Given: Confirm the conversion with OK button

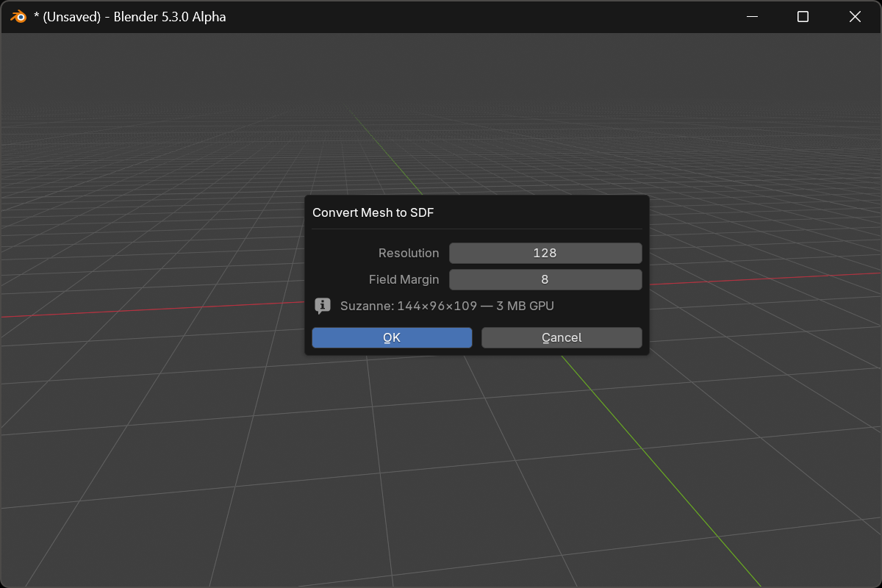Looking at the screenshot, I should (x=392, y=337).
